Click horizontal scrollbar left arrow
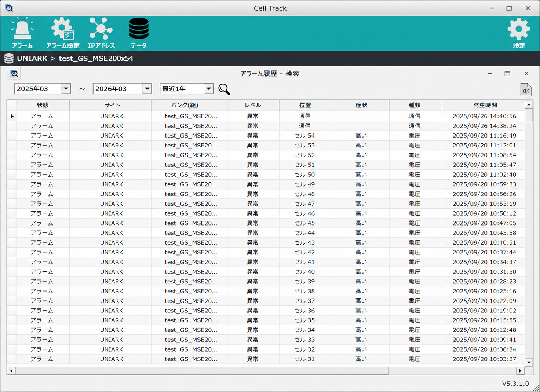Viewport: 540px width, 392px height. [11, 371]
